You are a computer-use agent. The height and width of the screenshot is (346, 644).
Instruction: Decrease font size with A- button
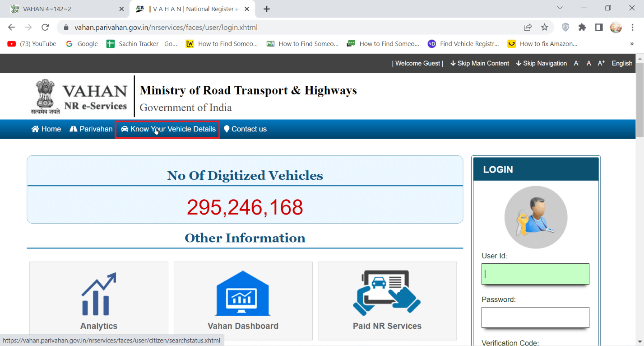(576, 63)
